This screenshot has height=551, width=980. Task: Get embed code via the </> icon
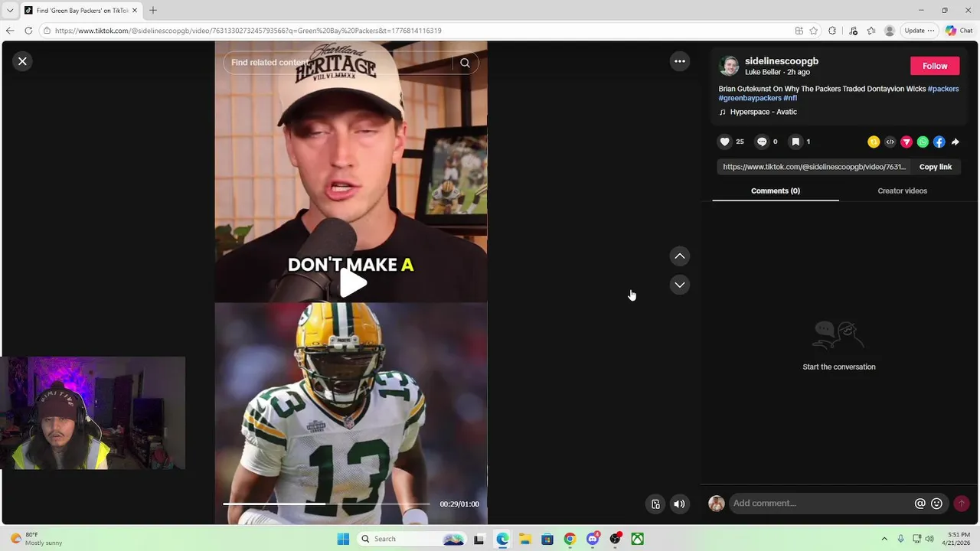point(890,142)
